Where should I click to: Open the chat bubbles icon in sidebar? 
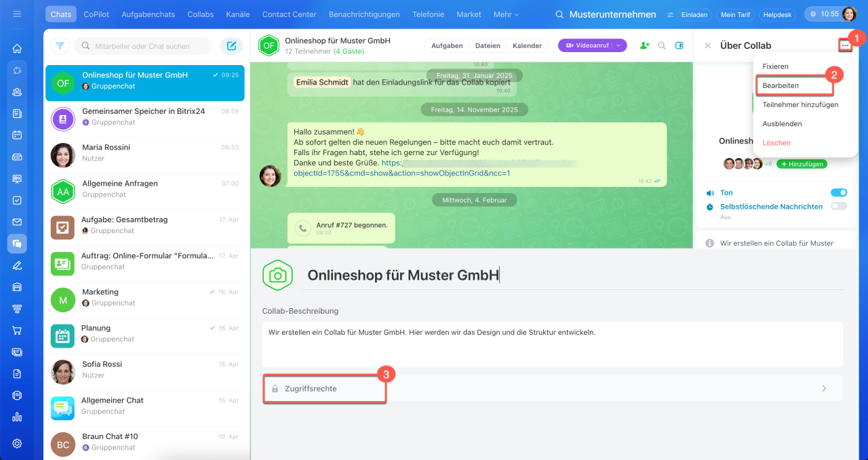pos(17,244)
